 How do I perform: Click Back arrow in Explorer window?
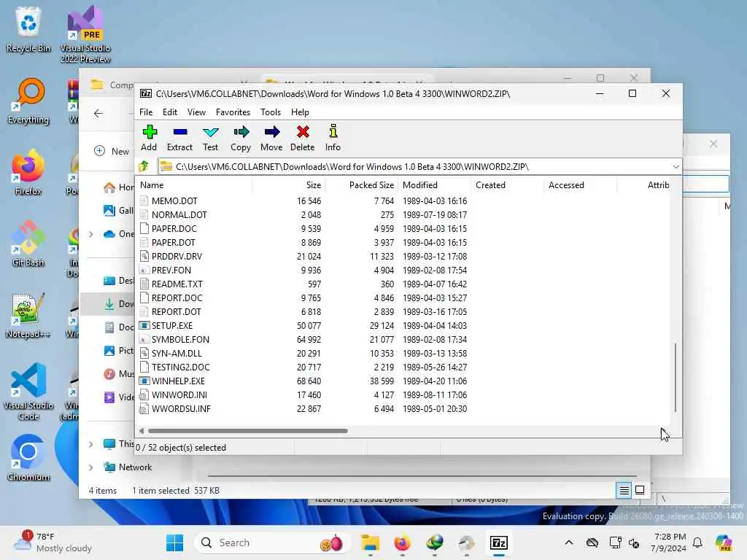[98, 113]
